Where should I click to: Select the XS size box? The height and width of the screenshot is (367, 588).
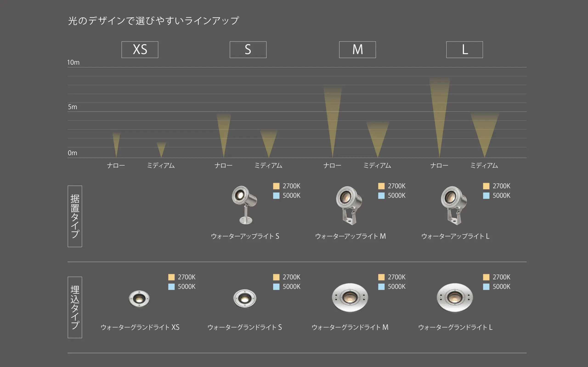[140, 50]
